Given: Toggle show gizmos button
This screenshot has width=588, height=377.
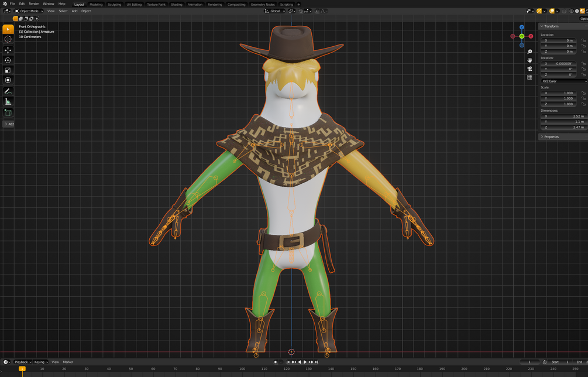Looking at the screenshot, I should (x=539, y=11).
